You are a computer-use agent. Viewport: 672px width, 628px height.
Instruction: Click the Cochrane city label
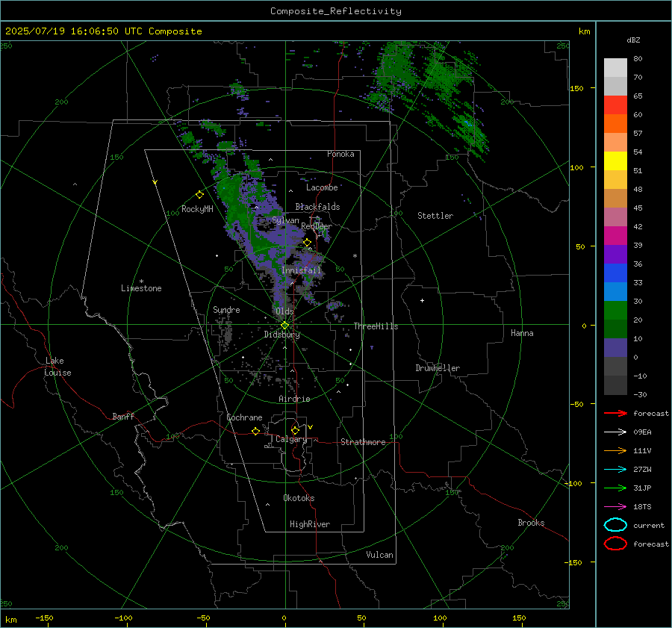pos(244,417)
